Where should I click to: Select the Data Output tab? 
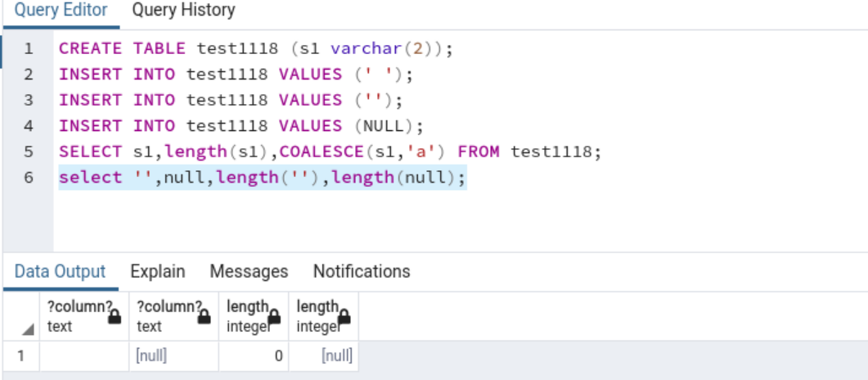pyautogui.click(x=60, y=271)
